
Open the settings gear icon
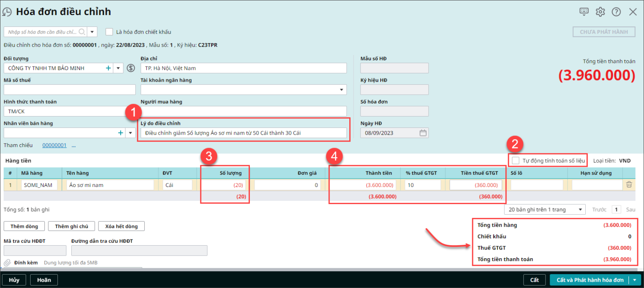coord(600,12)
